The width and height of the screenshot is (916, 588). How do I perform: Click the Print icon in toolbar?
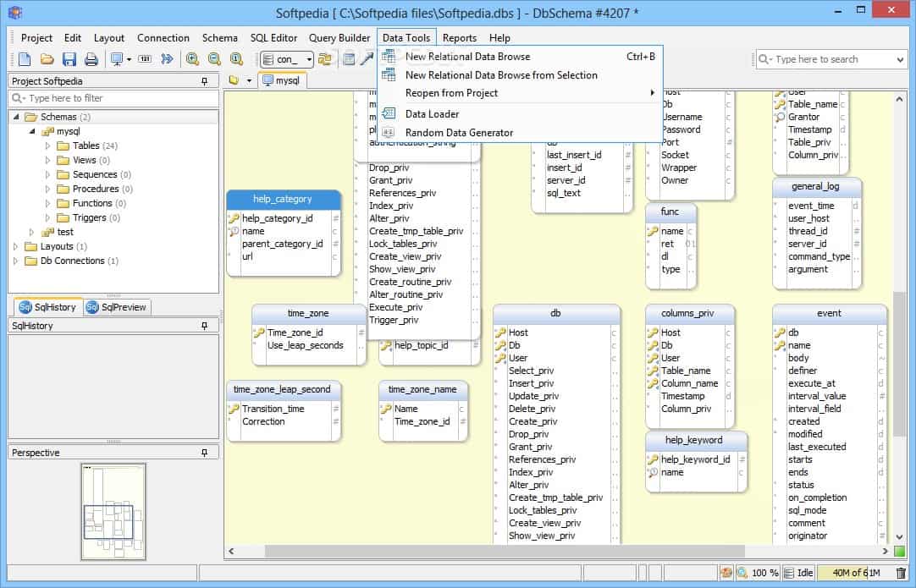pos(91,59)
